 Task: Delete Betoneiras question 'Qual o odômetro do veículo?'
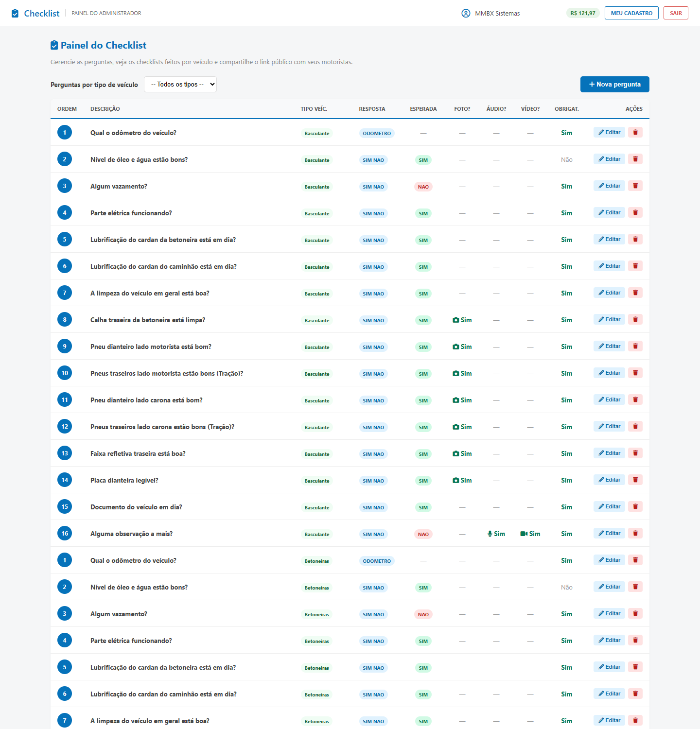(635, 560)
